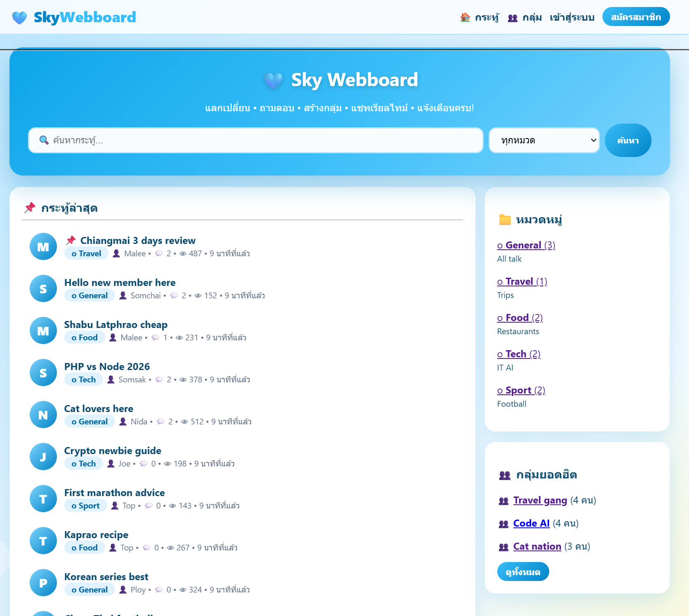Click the สมัครสมาชิก register button
The height and width of the screenshot is (616, 689).
click(x=636, y=17)
